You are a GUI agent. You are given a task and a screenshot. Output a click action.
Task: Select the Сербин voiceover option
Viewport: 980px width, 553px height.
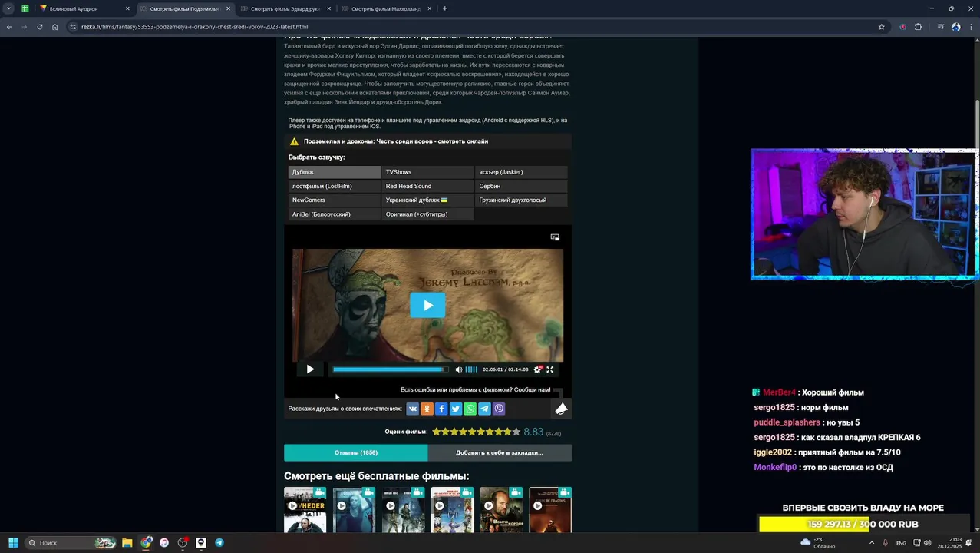tap(521, 186)
